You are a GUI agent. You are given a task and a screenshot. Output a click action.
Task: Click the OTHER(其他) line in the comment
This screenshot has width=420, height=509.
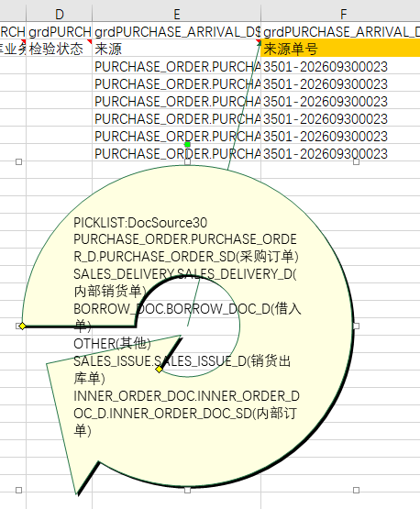112,343
